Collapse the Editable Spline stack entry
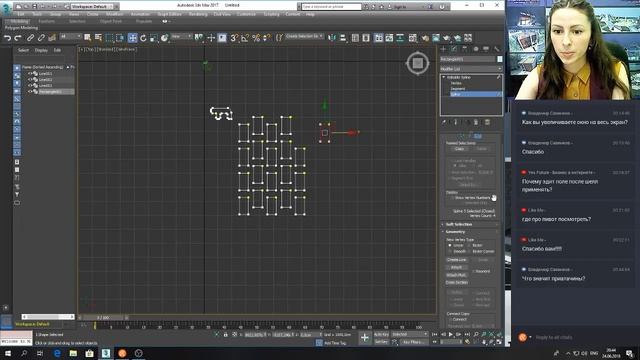This screenshot has height=360, width=640. (444, 77)
